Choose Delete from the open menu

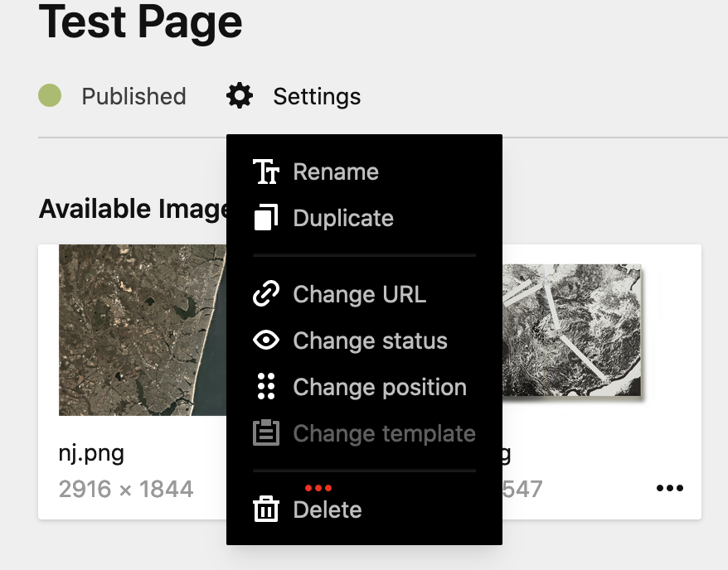point(327,510)
